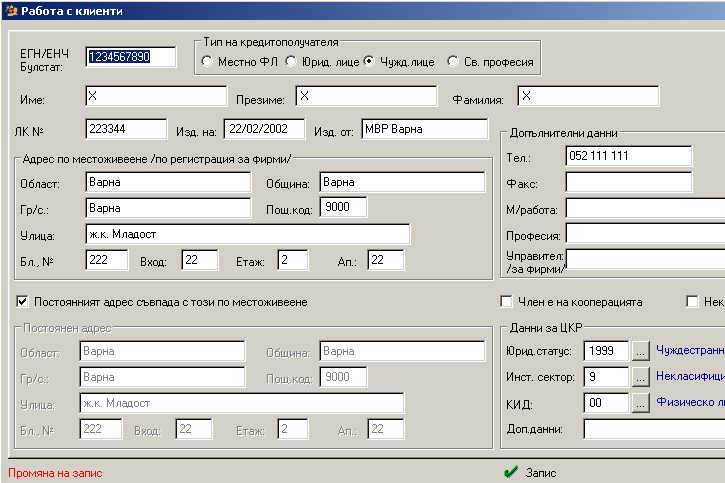The width and height of the screenshot is (725, 483).
Task: Click the Данни за ЦКР group label
Action: pos(546,328)
